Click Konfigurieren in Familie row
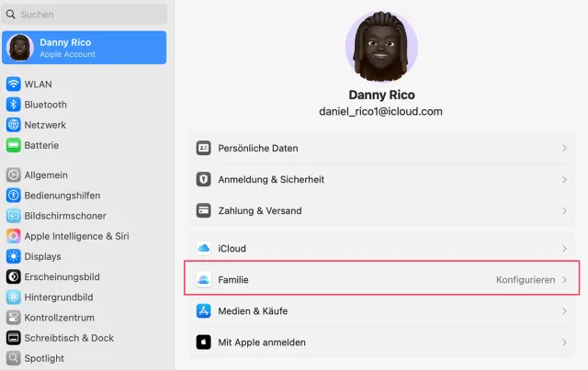Viewport: 588px width, 370px height. pyautogui.click(x=526, y=280)
